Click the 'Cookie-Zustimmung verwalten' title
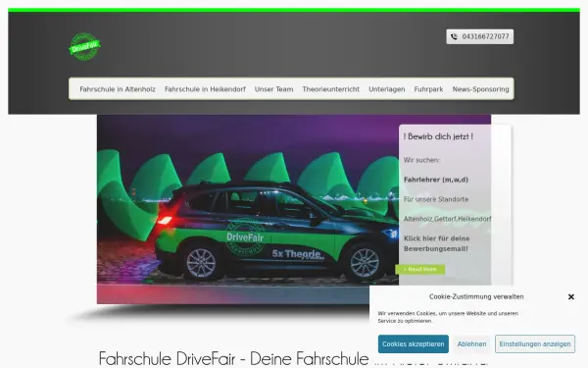 tap(476, 296)
